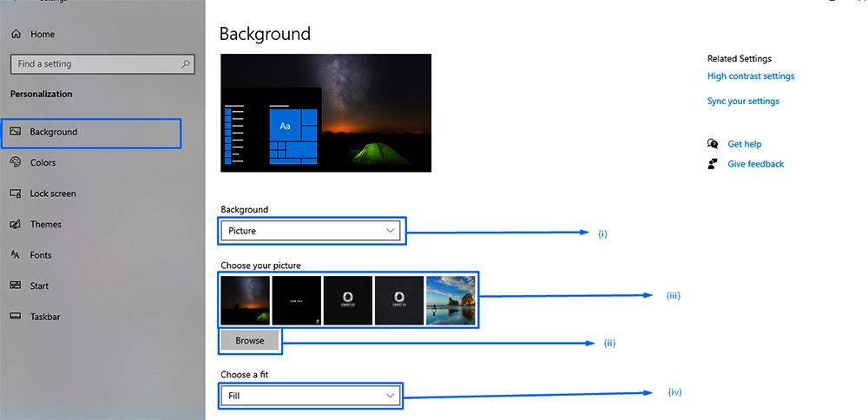Screen dimensions: 868x420
Task: Open the Background type dropdown showing Picture
Action: pos(312,231)
